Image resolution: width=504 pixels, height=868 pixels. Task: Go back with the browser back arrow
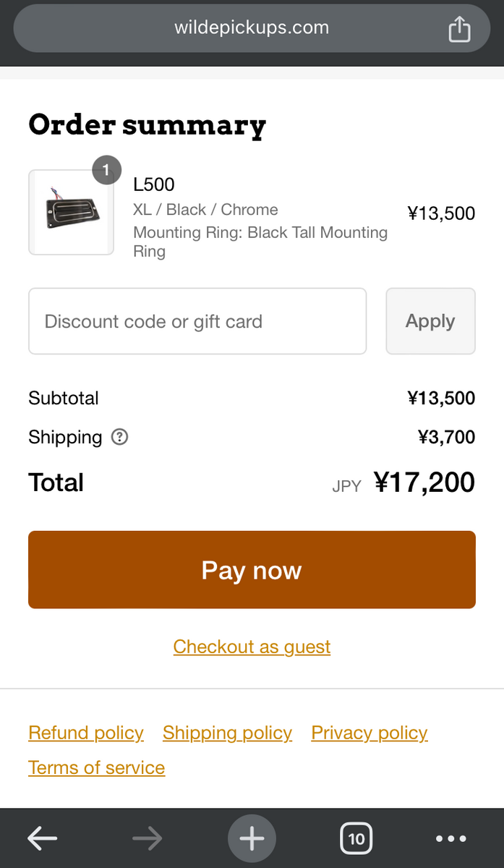[x=43, y=839]
